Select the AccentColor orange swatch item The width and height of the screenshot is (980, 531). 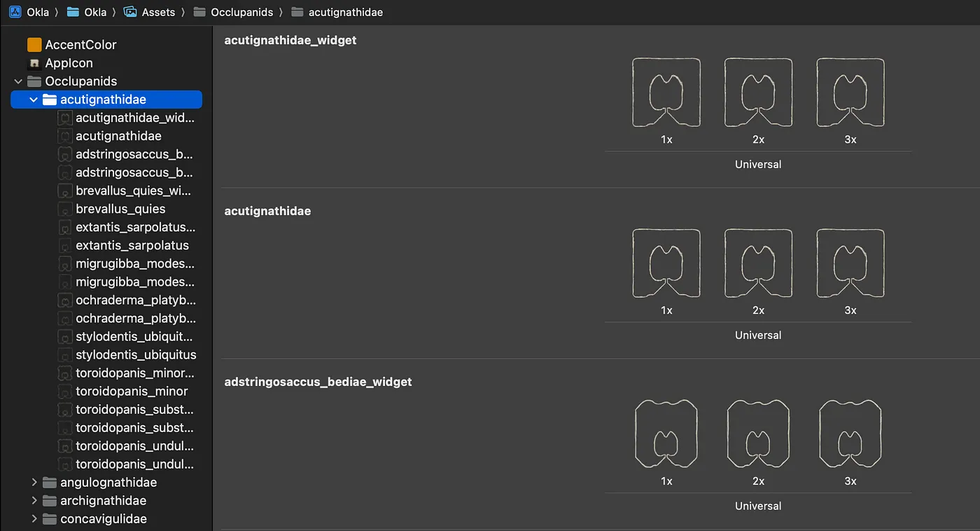(x=34, y=45)
